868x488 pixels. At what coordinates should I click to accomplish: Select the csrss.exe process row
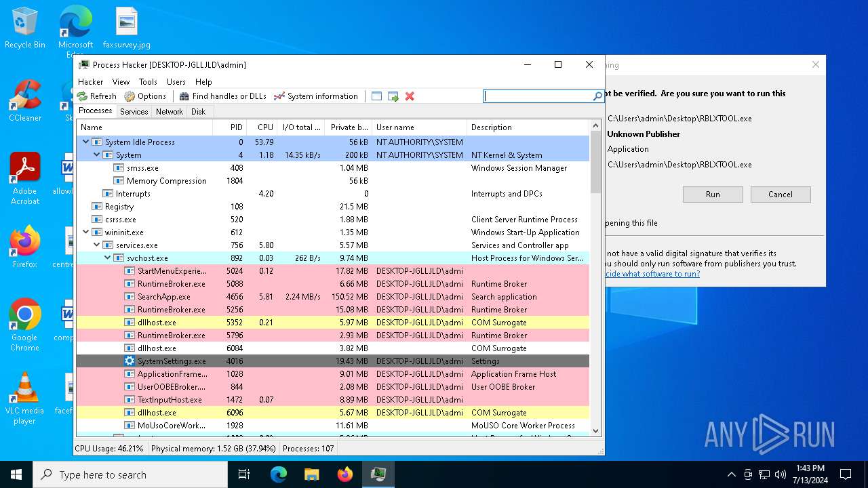coord(332,220)
